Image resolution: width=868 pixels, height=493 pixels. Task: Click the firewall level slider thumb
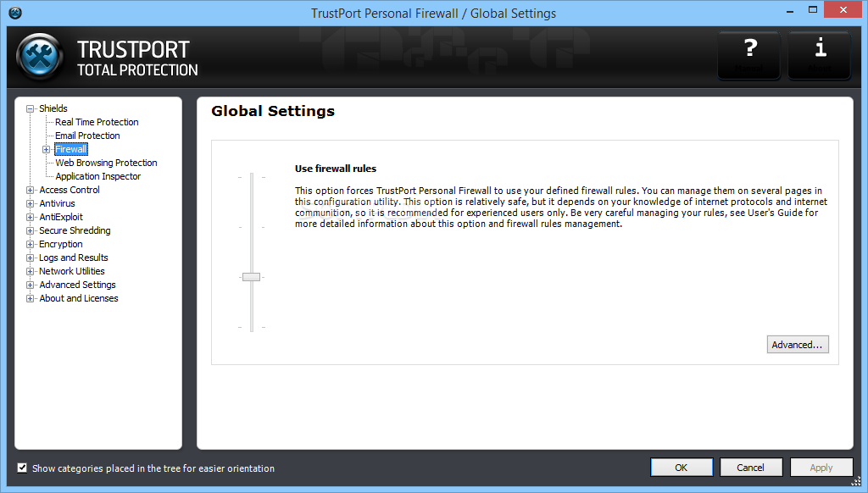[x=251, y=277]
